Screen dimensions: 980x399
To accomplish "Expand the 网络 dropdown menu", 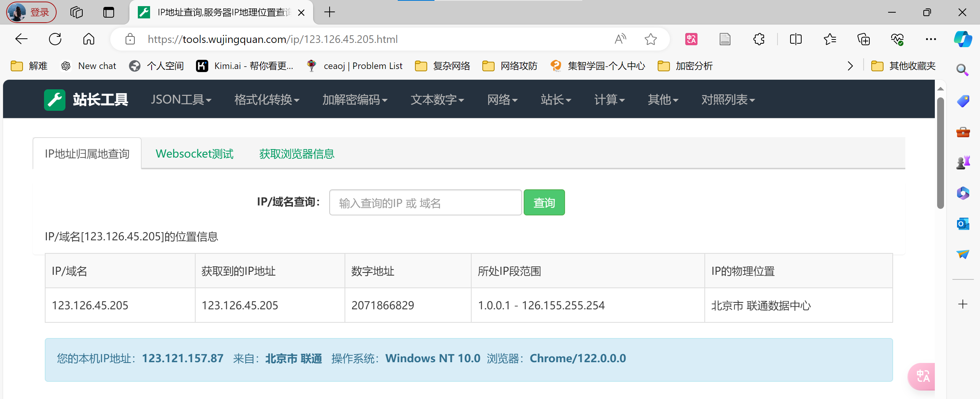I will [502, 100].
